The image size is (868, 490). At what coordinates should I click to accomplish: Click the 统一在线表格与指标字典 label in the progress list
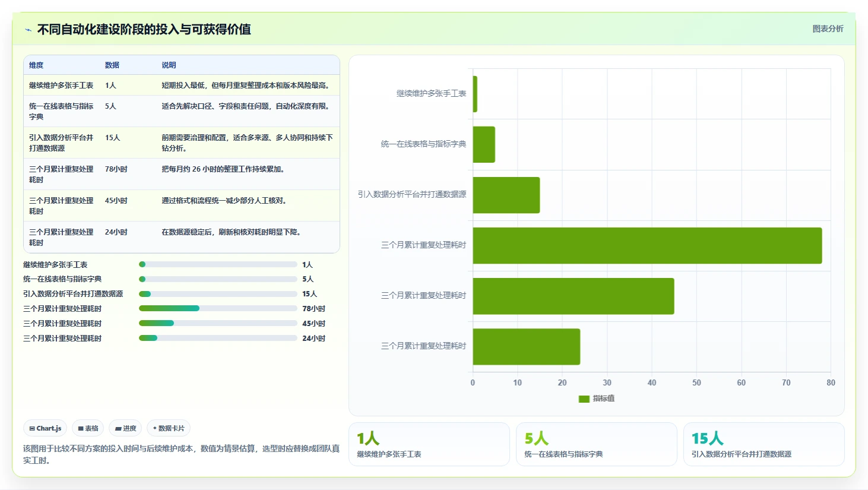pos(62,279)
